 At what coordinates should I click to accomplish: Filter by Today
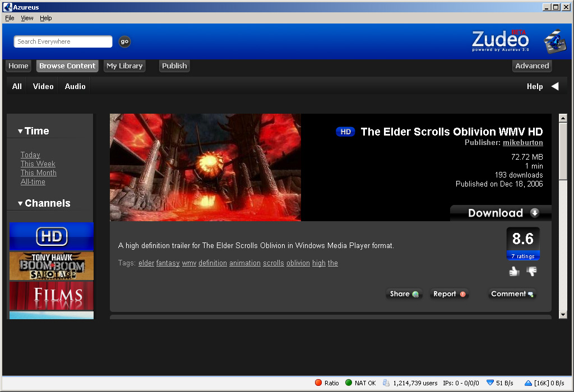(x=30, y=155)
